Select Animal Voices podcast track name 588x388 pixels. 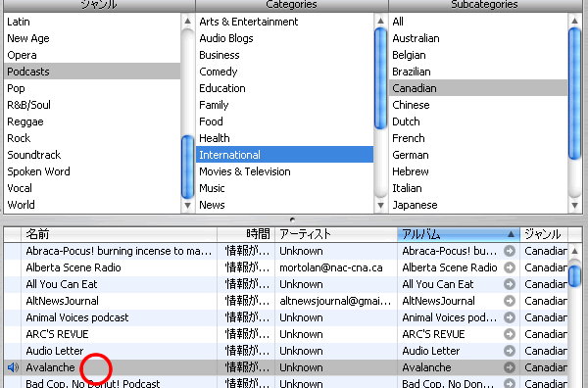[x=77, y=317]
